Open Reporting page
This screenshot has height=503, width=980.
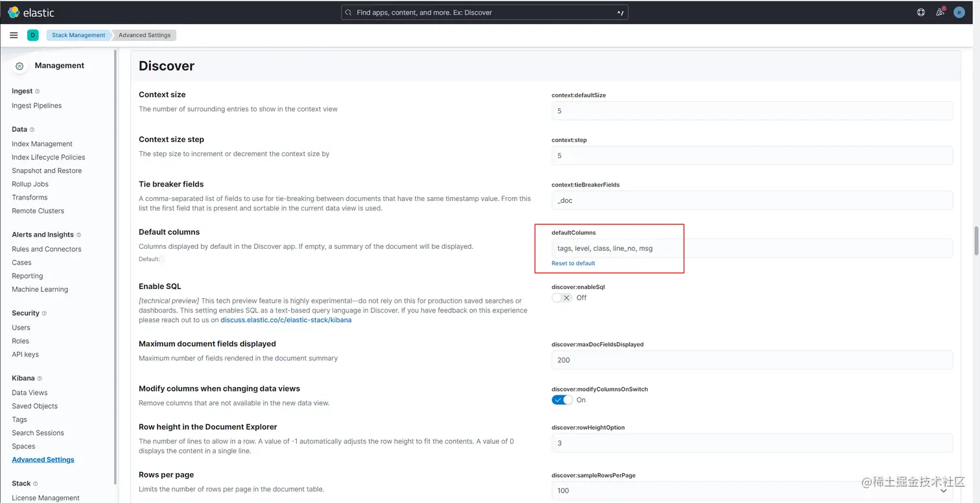coord(27,276)
